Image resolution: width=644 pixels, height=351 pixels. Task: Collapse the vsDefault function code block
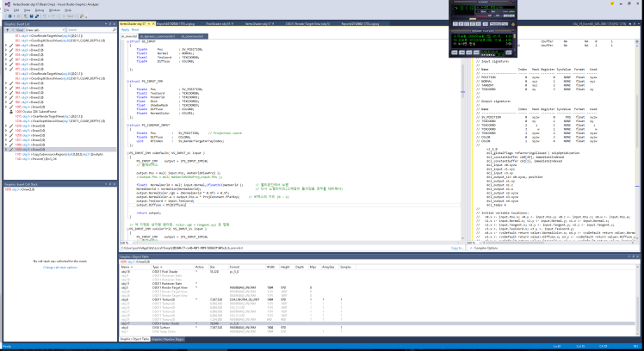pyautogui.click(x=127, y=153)
